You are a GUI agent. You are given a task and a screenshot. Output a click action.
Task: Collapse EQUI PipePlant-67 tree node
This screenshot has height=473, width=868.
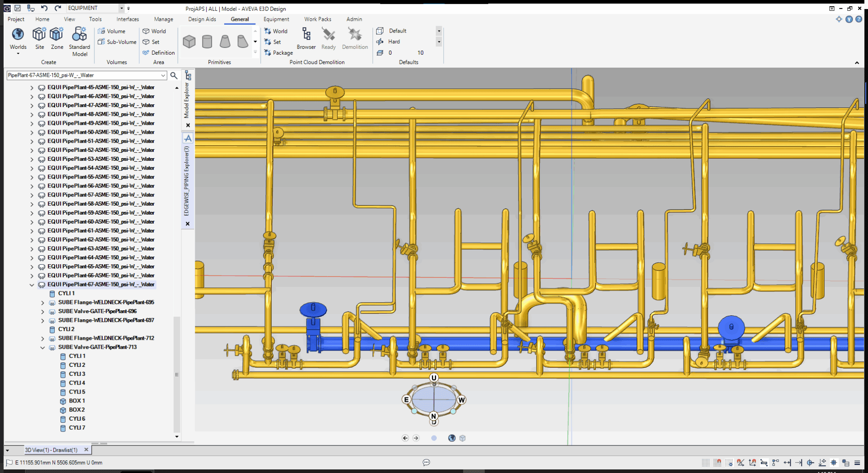[32, 285]
